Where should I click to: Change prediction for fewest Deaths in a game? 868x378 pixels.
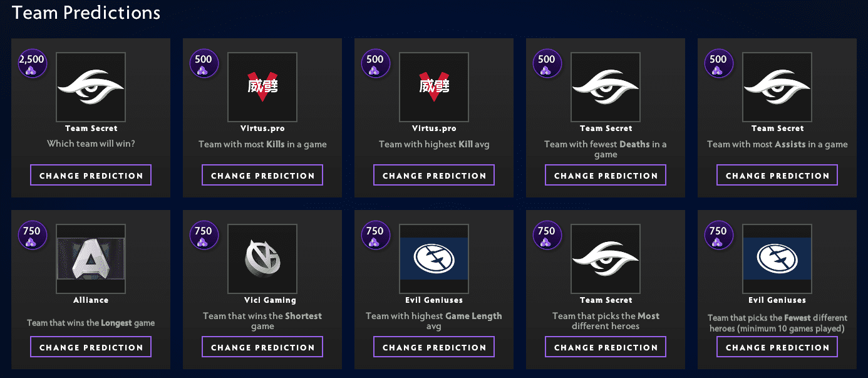click(x=606, y=176)
